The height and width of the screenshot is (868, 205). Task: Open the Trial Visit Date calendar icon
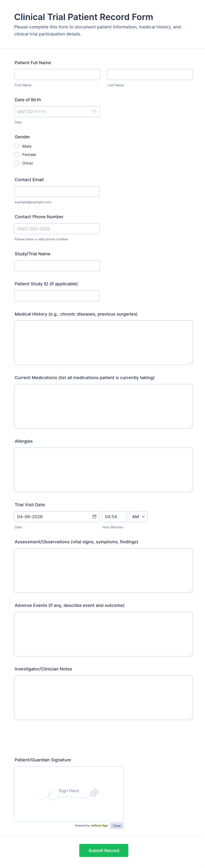tap(95, 517)
